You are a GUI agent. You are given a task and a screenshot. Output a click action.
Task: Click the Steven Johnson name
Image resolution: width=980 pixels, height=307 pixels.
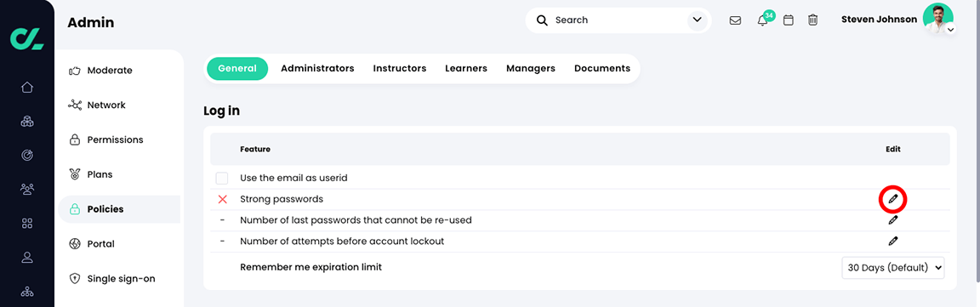click(x=880, y=20)
